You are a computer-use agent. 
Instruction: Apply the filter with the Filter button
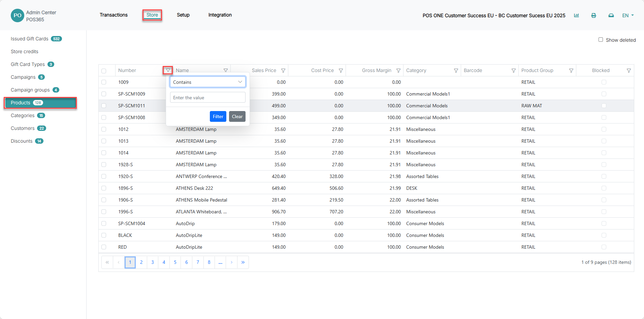point(218,116)
